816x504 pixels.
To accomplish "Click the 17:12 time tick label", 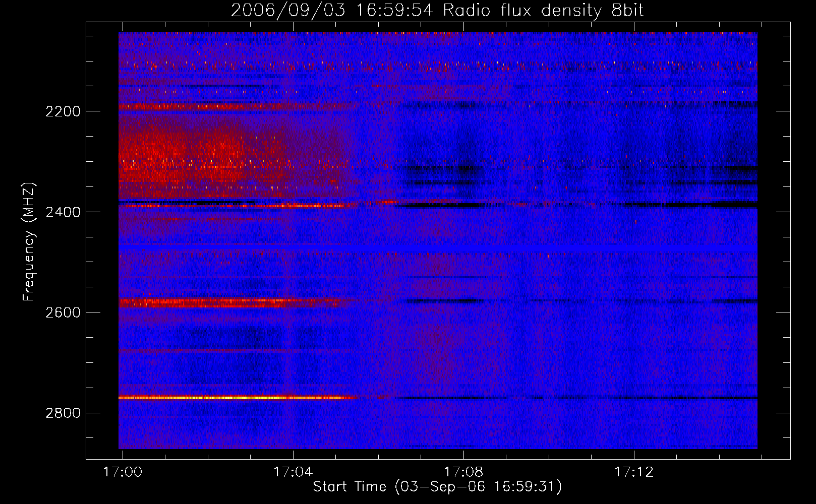I will tap(634, 472).
